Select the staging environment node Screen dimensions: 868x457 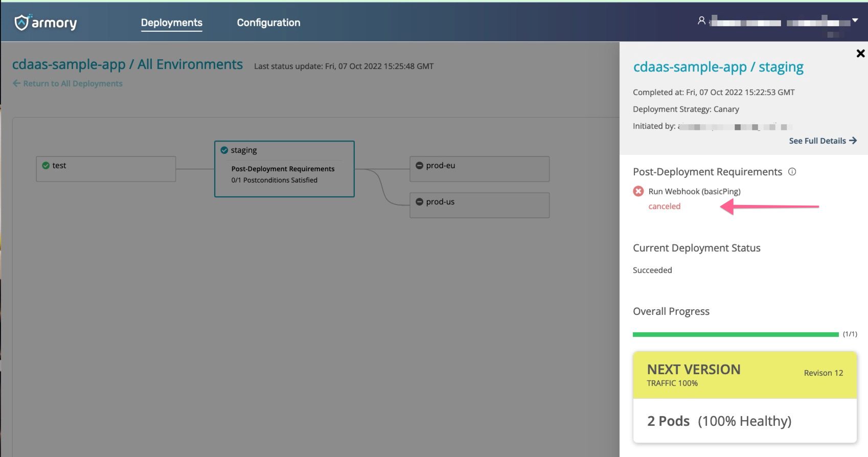click(284, 169)
